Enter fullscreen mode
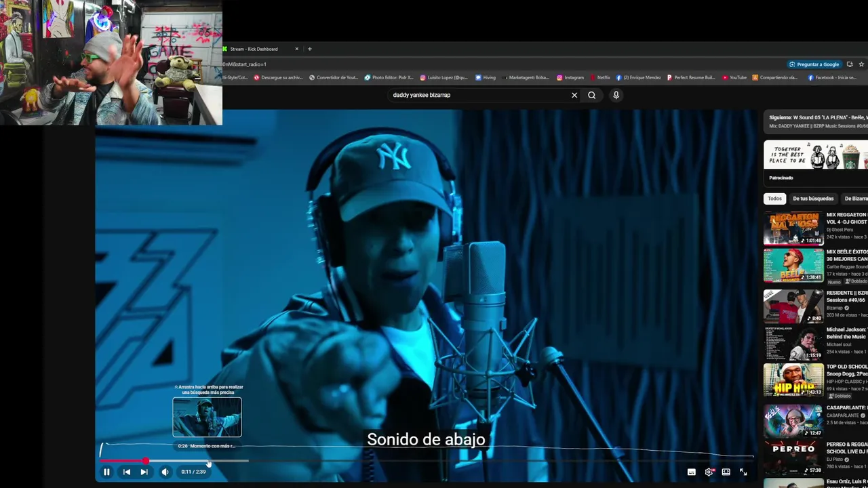868x488 pixels. 743,472
